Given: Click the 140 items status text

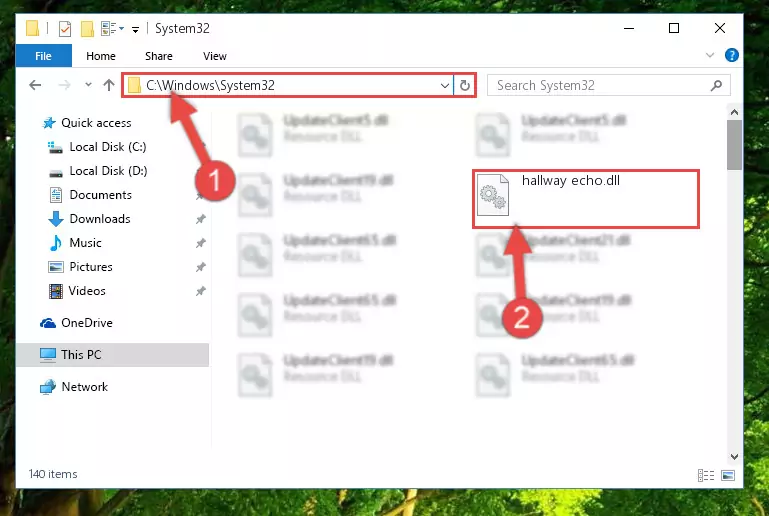Looking at the screenshot, I should [x=53, y=474].
